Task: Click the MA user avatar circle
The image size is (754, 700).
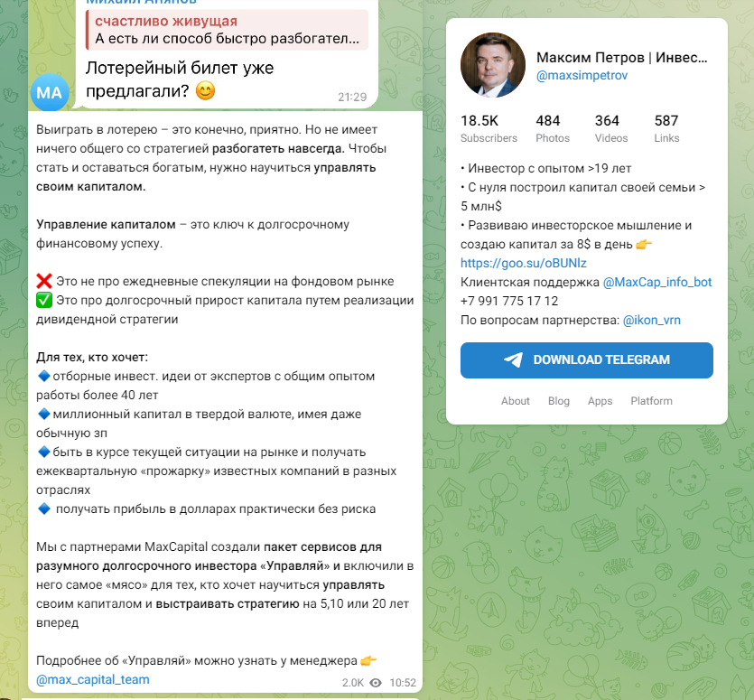Action: [50, 92]
